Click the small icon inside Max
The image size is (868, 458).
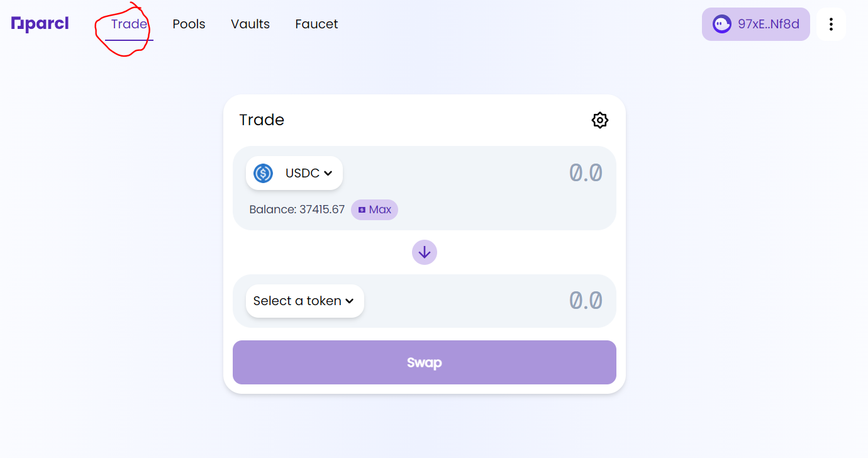[x=362, y=210]
